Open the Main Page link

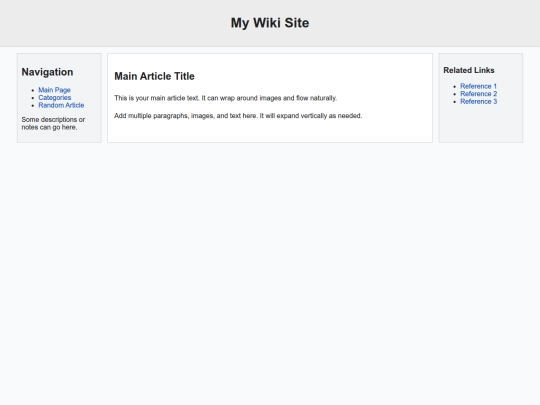click(54, 90)
